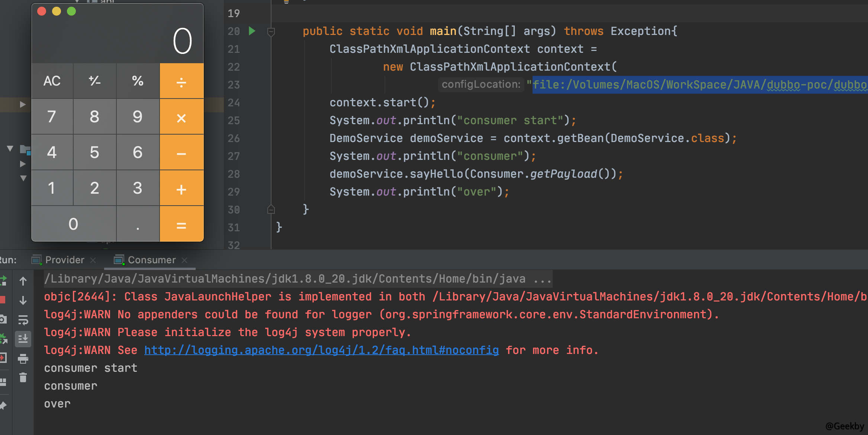The image size is (868, 435).
Task: Clear console with the trash icon
Action: coord(23,378)
